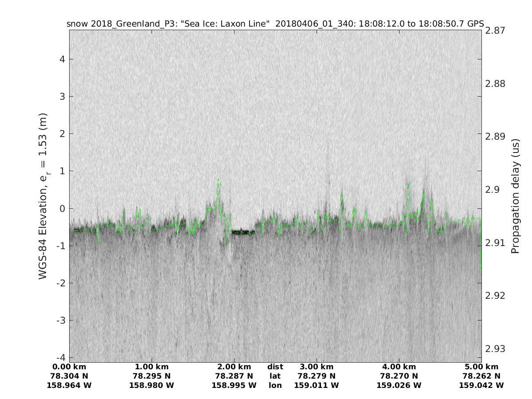Click the "2.87" propagation delay tick
Screen dimensions: 532x399
point(495,31)
